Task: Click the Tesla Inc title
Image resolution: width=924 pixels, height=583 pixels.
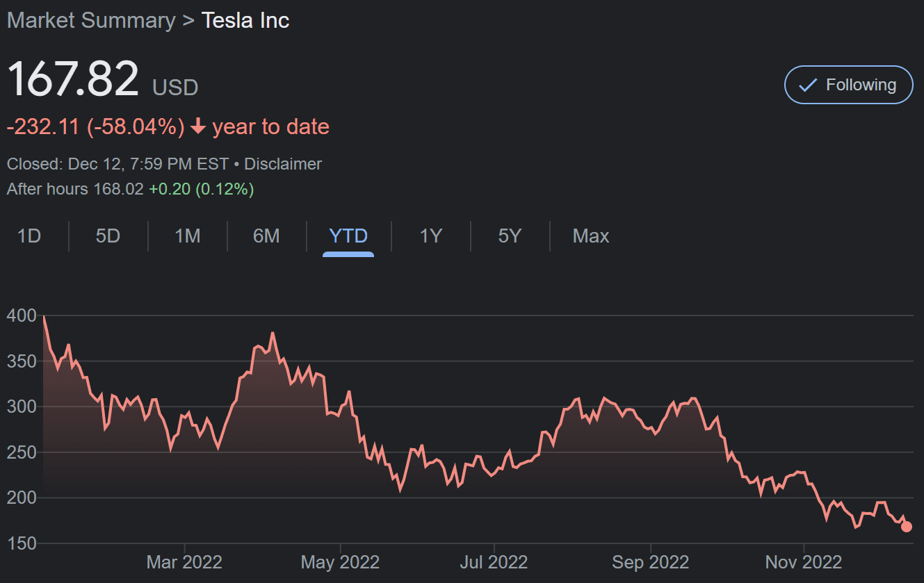Action: 245,20
